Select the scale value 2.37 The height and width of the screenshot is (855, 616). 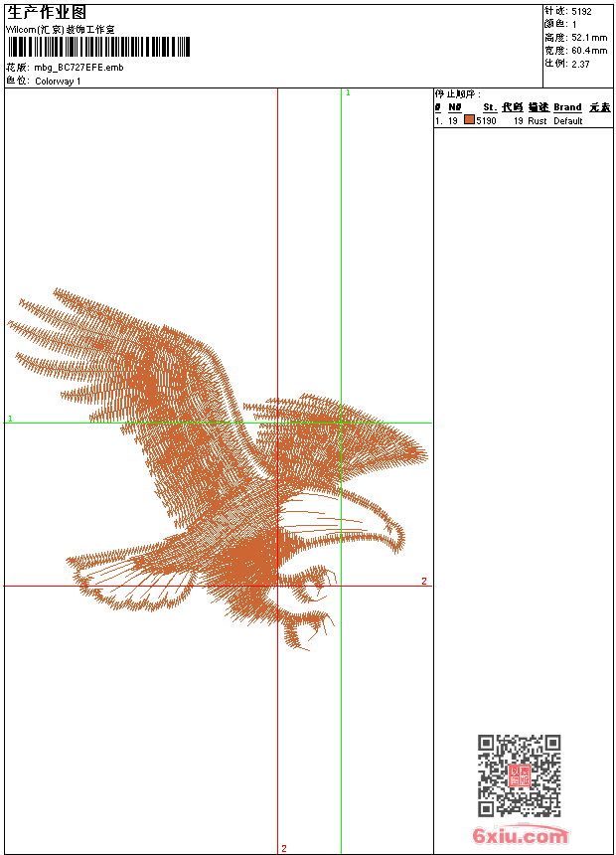(x=580, y=64)
